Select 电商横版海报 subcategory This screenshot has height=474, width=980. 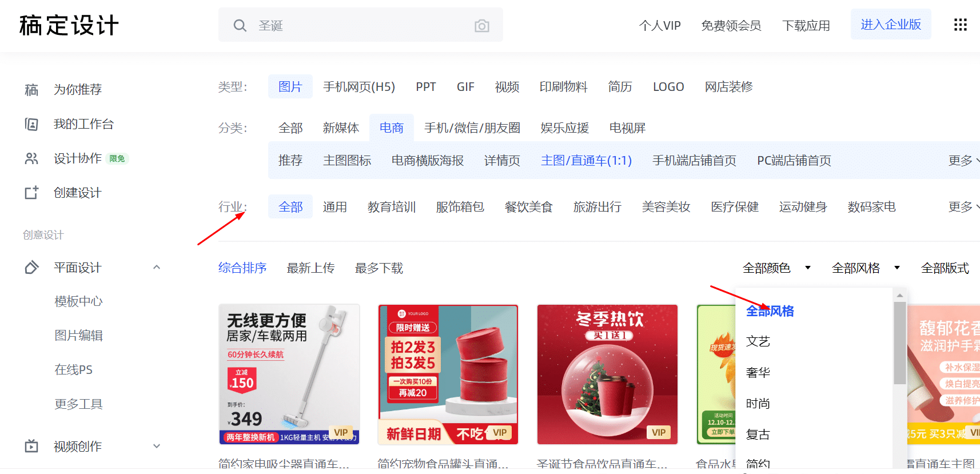coord(428,161)
